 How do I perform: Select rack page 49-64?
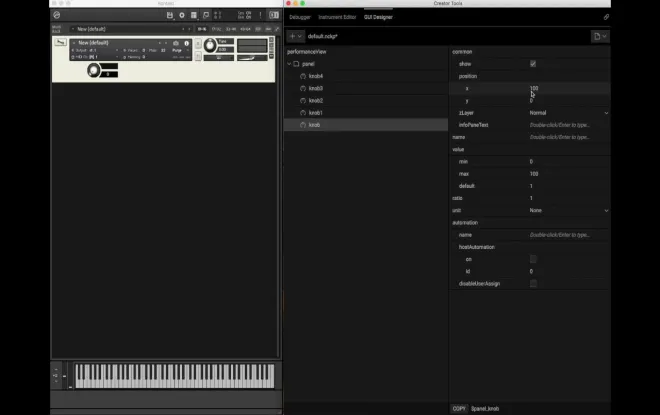point(245,29)
